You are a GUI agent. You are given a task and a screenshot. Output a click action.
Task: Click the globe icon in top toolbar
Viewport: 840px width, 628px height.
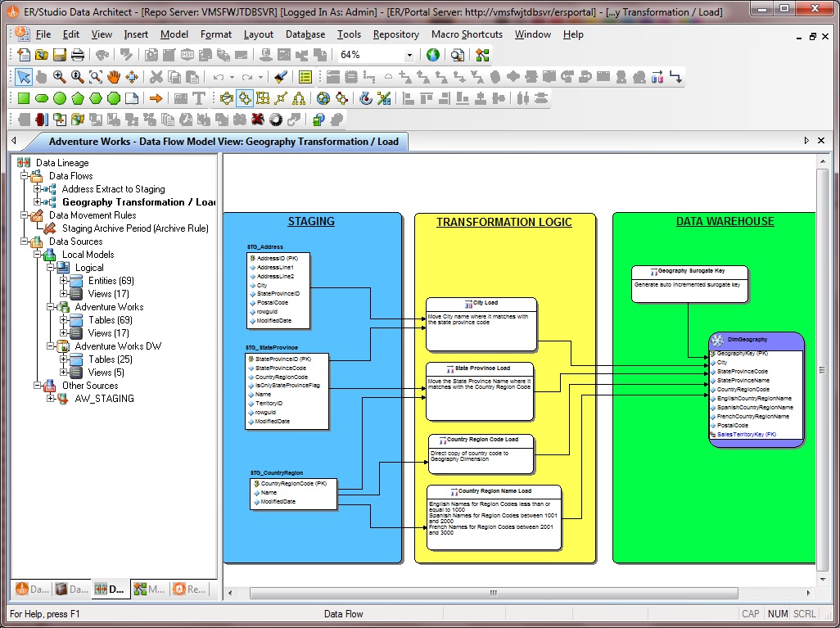433,55
